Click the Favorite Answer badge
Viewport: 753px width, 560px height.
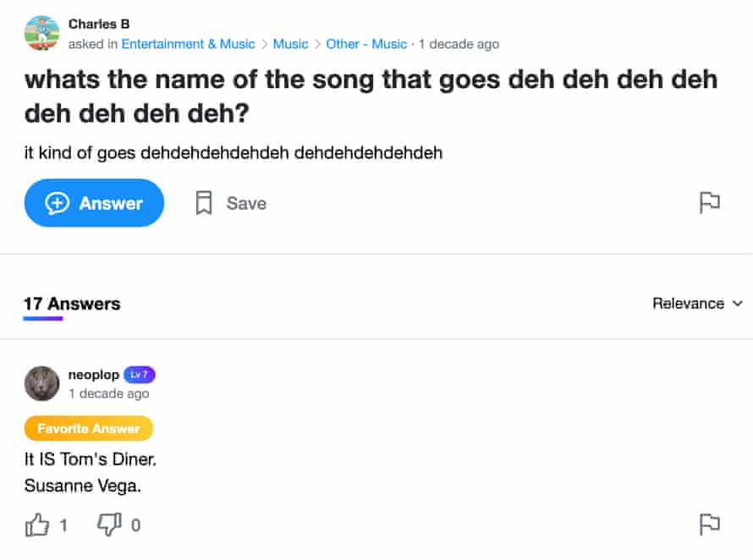click(88, 429)
